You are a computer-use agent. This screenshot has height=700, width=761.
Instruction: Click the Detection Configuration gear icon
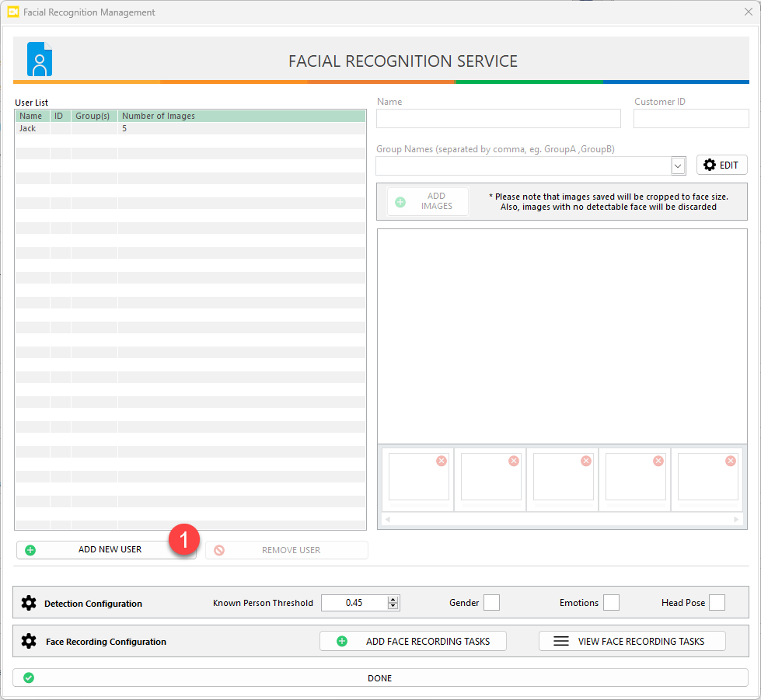[x=29, y=603]
